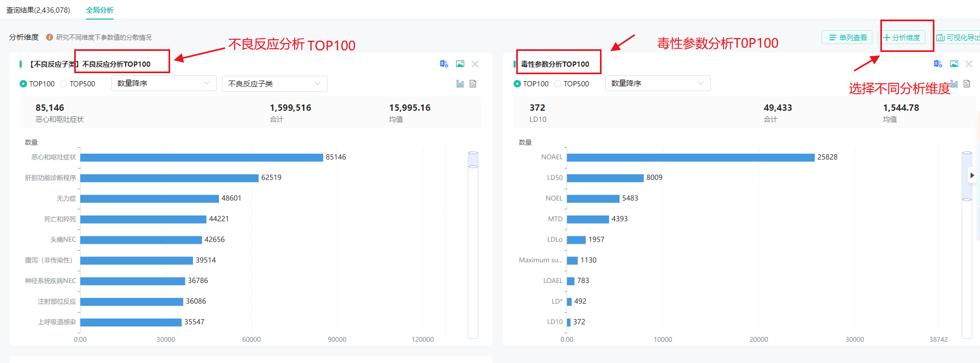Click the 1,599,516 合计 value

point(290,108)
